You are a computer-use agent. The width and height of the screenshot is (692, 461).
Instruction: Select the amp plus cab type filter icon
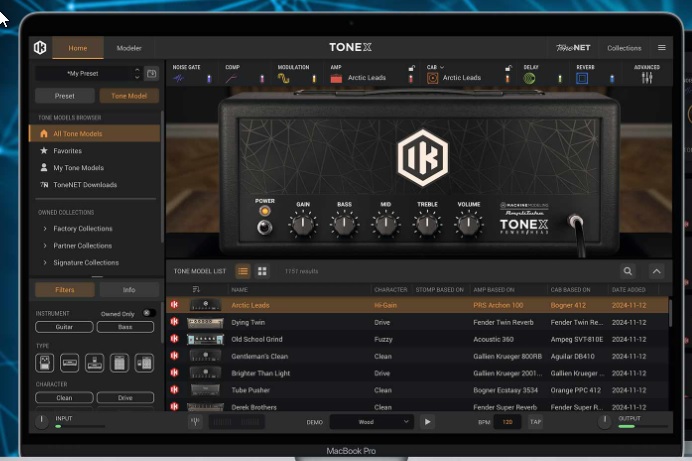[x=144, y=363]
